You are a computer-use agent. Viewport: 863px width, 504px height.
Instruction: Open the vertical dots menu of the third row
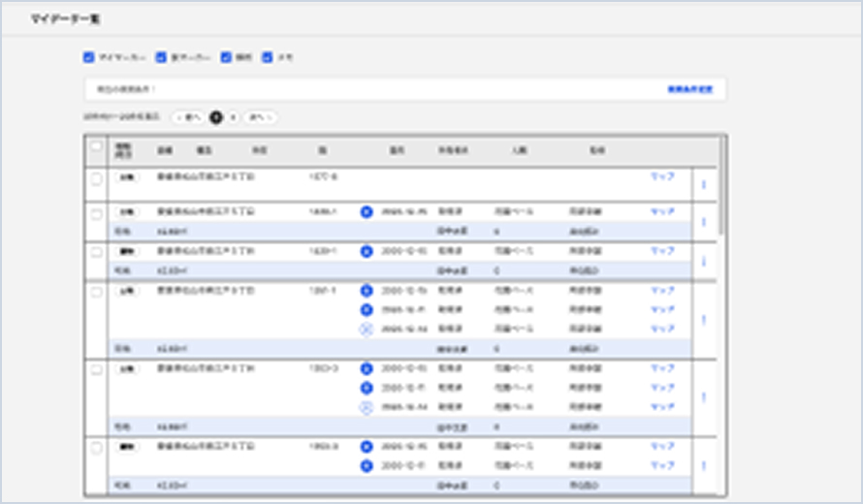704,262
